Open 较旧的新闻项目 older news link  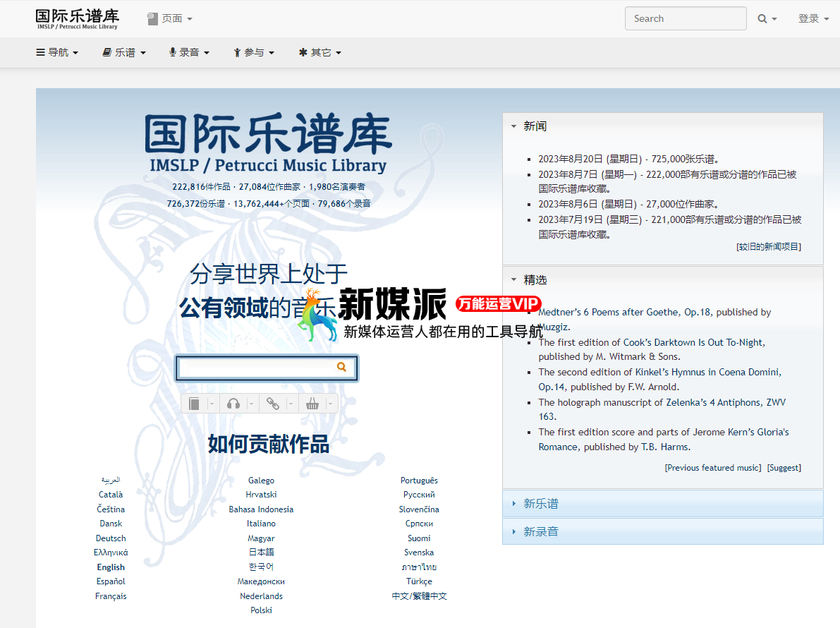769,246
